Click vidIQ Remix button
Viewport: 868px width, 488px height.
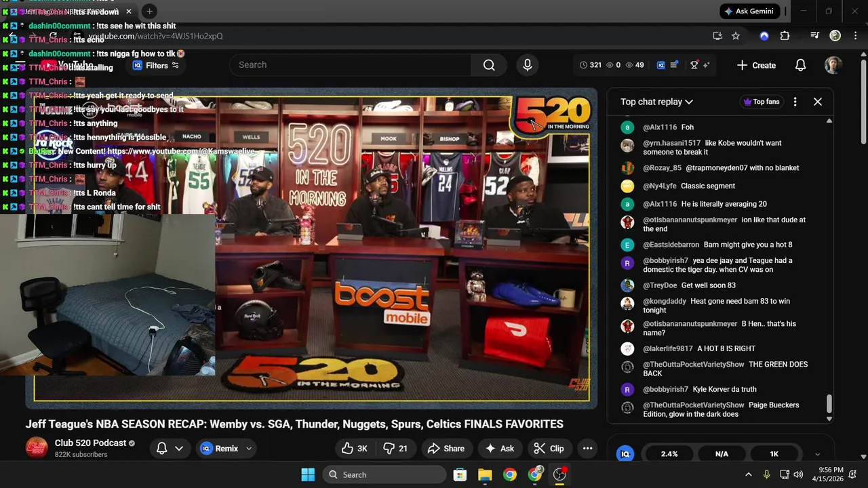pos(219,448)
